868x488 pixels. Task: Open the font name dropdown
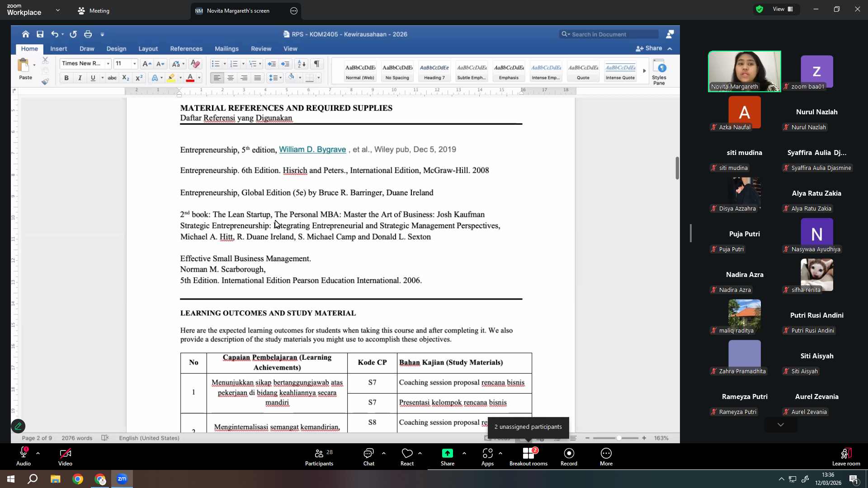click(108, 64)
